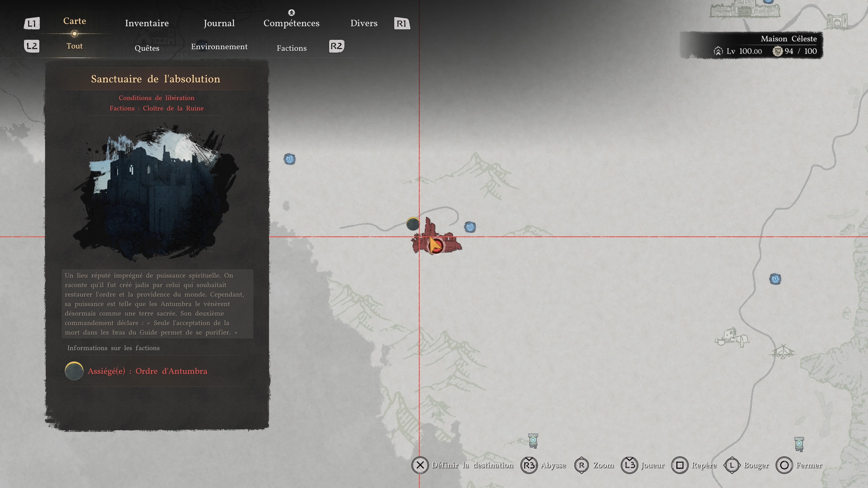Image resolution: width=868 pixels, height=488 pixels.
Task: Click the Bouger prompt label
Action: (757, 465)
